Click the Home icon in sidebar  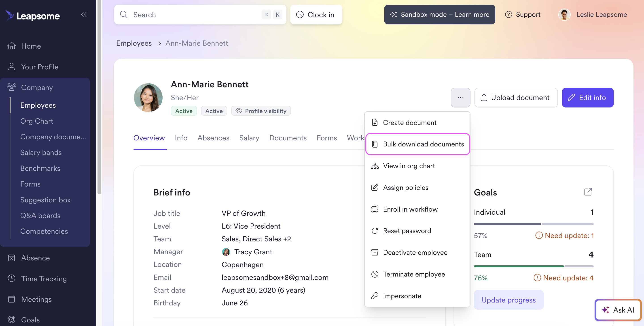tap(11, 46)
